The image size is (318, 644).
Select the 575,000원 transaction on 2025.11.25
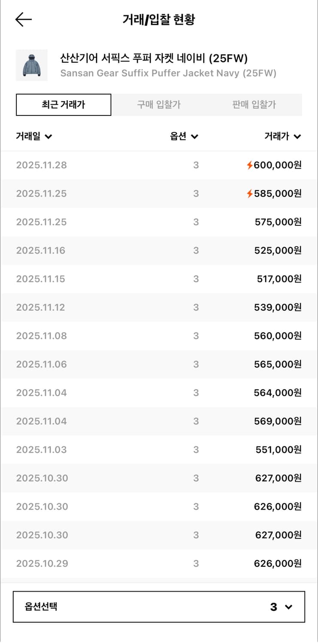[x=159, y=222]
